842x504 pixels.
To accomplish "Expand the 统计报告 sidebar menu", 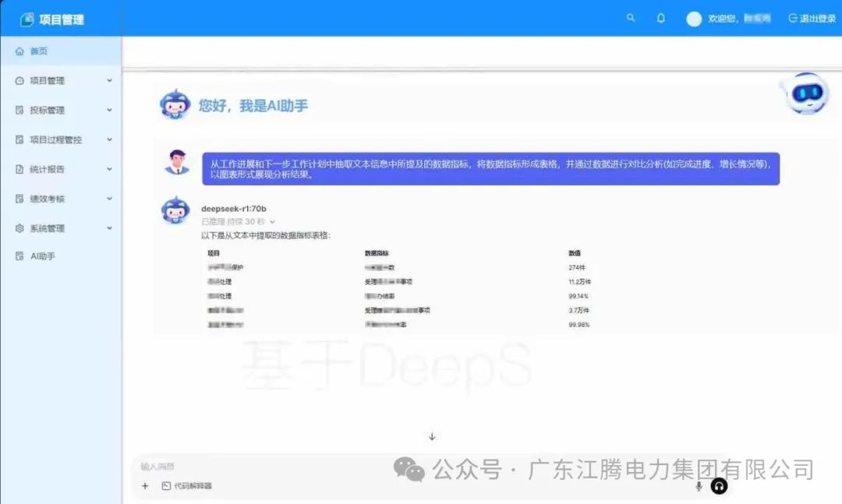I will click(x=62, y=169).
